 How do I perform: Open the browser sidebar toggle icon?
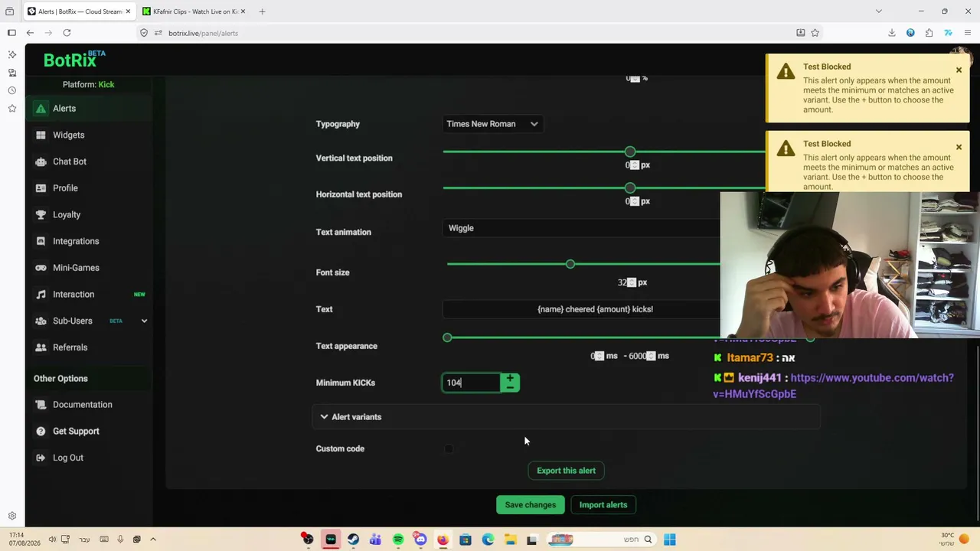(x=11, y=33)
